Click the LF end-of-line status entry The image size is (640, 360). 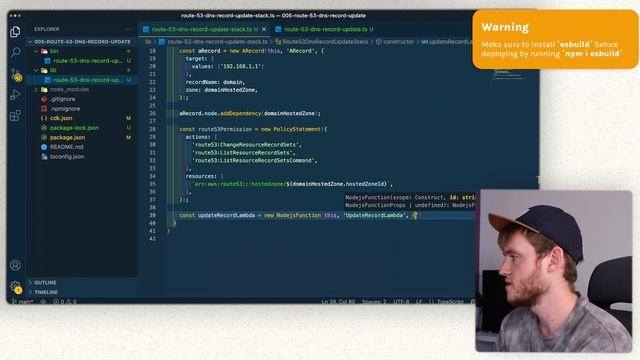click(419, 301)
